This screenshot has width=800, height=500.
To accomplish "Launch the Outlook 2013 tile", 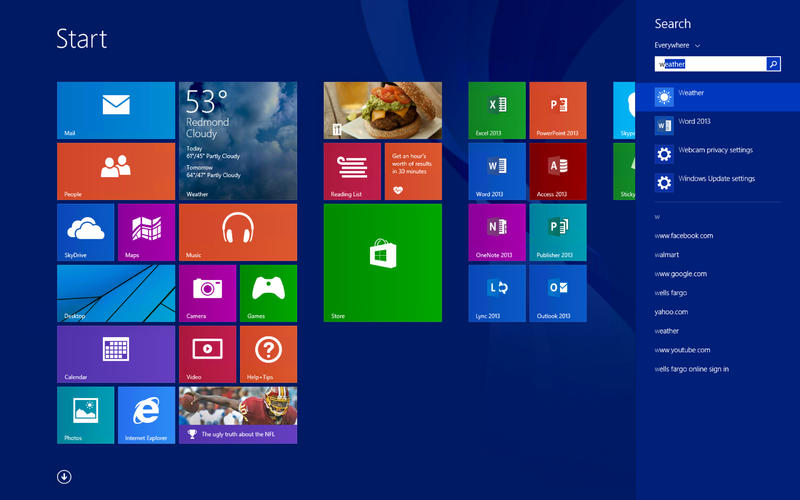I will [x=557, y=293].
